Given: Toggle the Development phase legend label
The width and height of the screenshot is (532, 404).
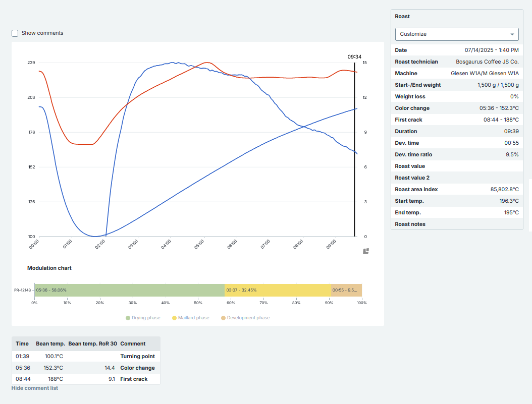Looking at the screenshot, I should (248, 318).
